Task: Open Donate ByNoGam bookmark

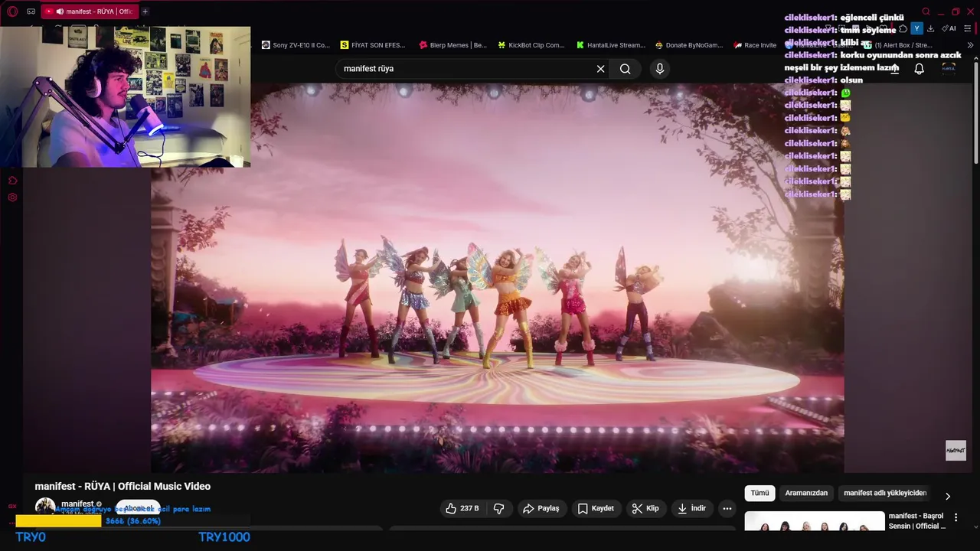Action: [x=688, y=45]
